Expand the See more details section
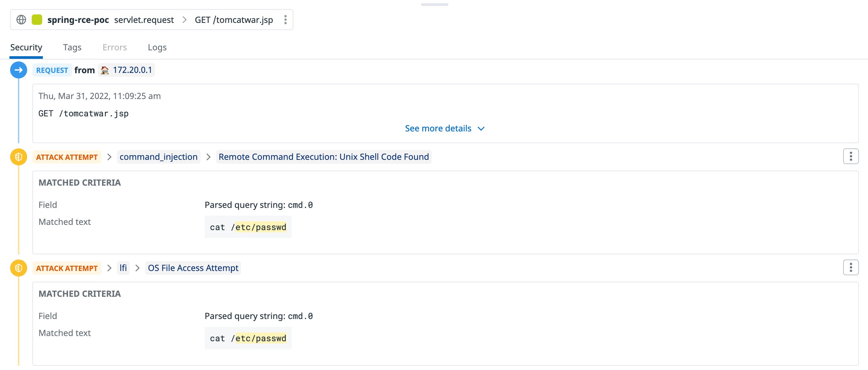Viewport: 868px width, 370px height. click(444, 128)
